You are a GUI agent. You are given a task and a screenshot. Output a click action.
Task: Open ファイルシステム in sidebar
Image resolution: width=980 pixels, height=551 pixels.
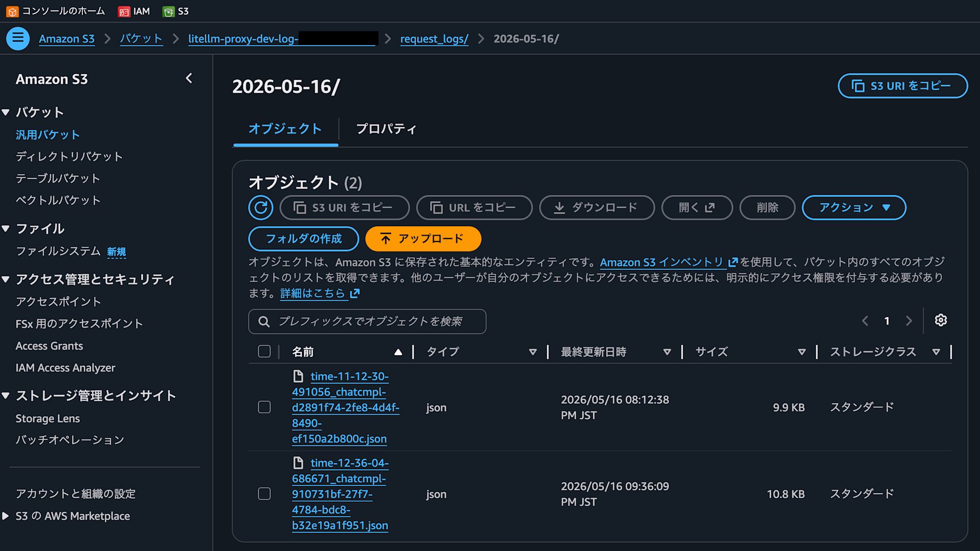[58, 251]
